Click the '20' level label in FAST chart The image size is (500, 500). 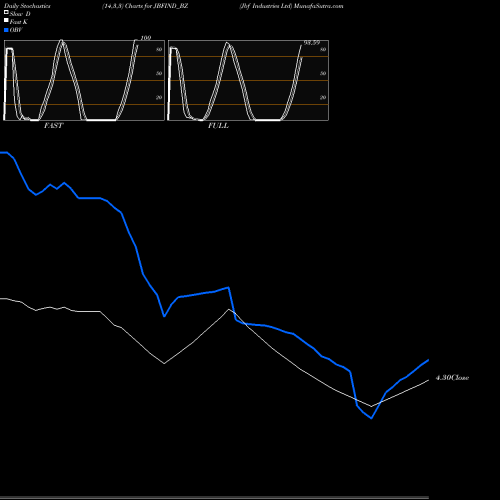159,97
